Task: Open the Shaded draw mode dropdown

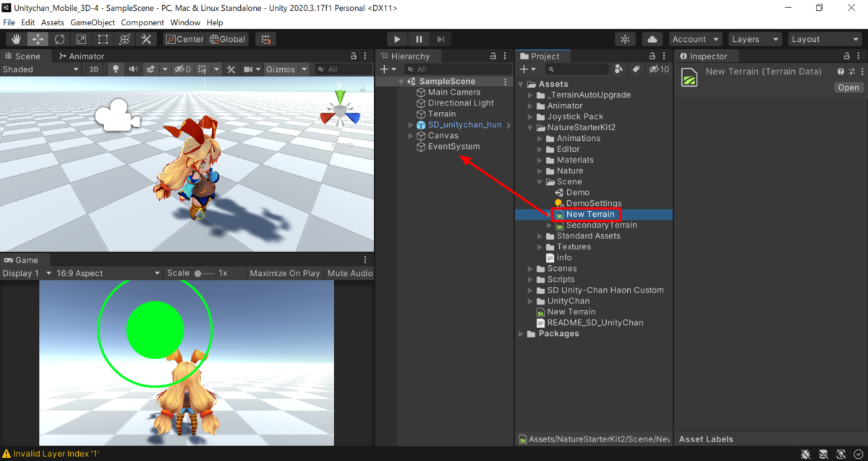Action: tap(41, 69)
